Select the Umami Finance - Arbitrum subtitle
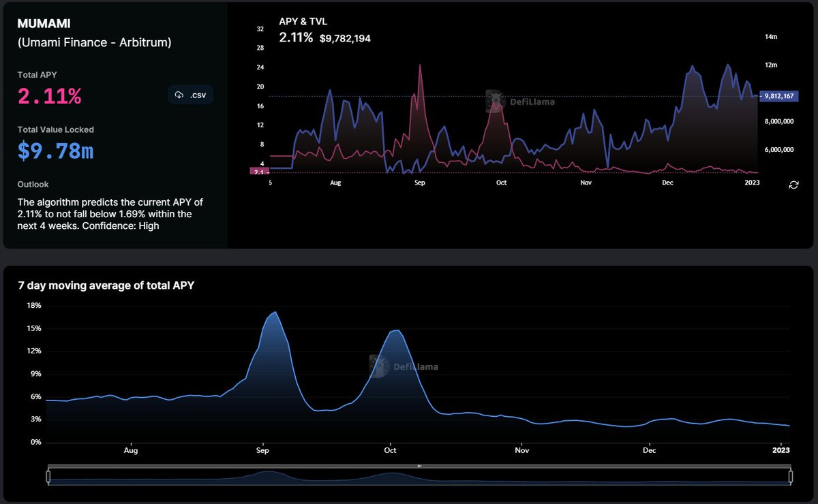 [x=94, y=42]
